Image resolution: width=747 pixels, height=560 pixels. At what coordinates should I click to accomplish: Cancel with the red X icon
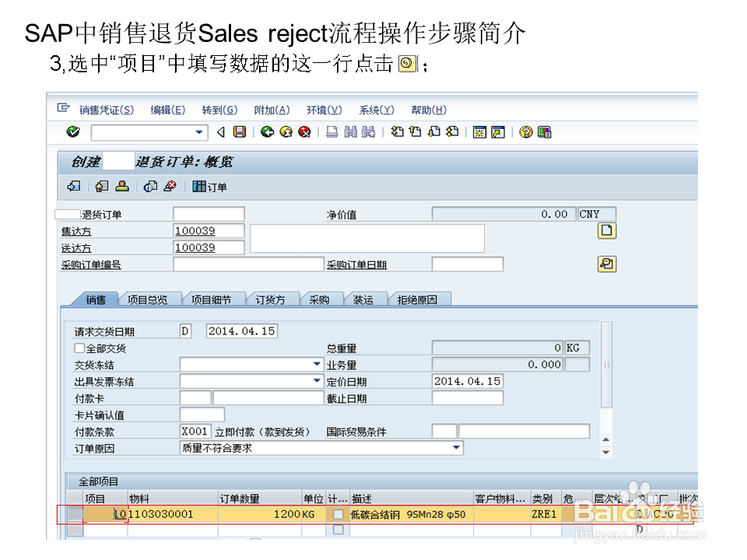point(304,132)
